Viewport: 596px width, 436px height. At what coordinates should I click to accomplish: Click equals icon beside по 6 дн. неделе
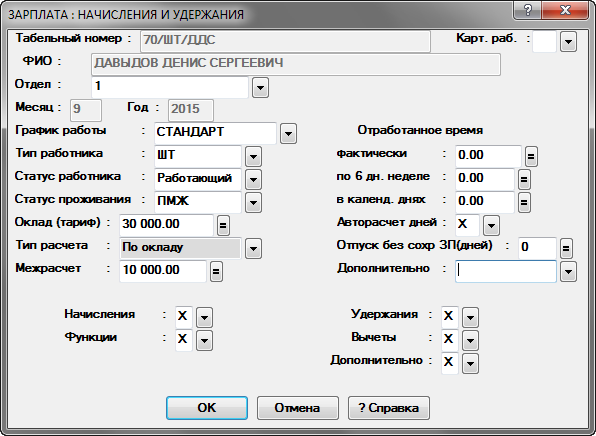[x=524, y=179]
